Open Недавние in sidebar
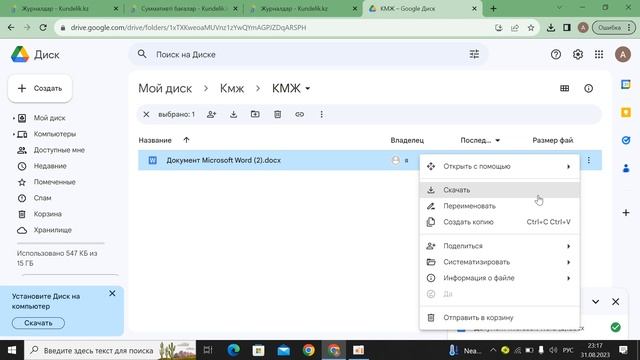The height and width of the screenshot is (360, 640). pyautogui.click(x=50, y=166)
